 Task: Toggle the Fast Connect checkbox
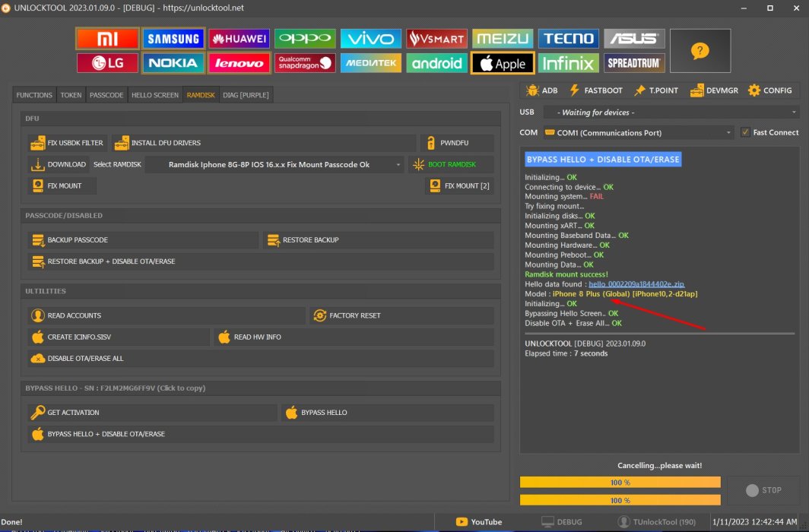tap(745, 132)
